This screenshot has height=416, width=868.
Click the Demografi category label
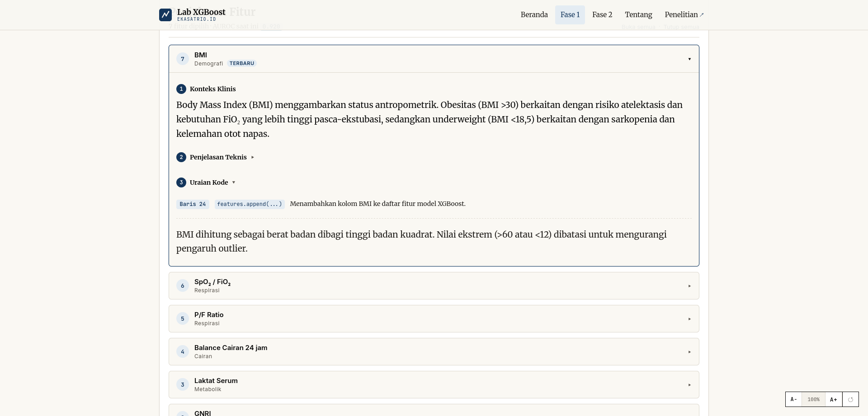point(208,64)
